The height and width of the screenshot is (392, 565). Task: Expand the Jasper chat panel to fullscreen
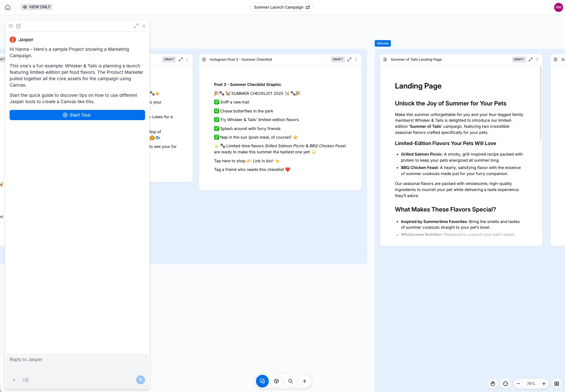(136, 26)
